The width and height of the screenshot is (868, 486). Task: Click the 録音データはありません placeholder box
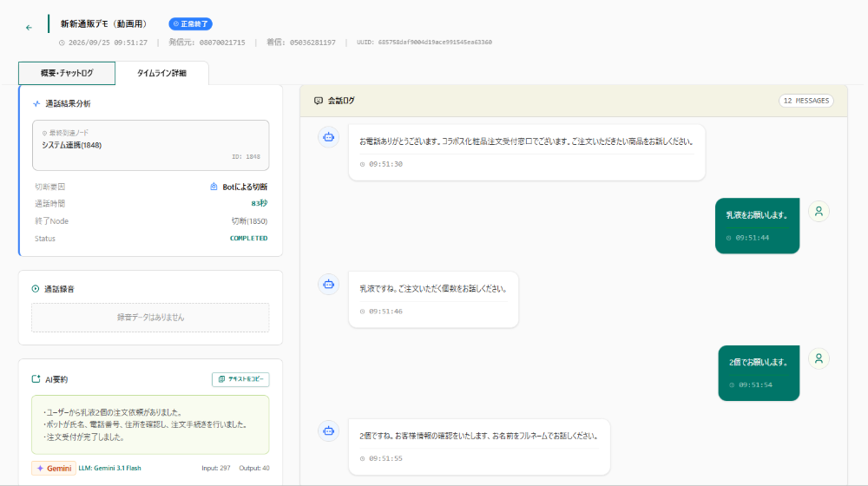[x=150, y=317]
